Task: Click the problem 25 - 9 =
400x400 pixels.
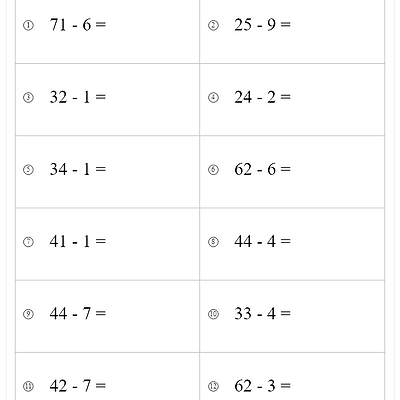Action: 262,25
